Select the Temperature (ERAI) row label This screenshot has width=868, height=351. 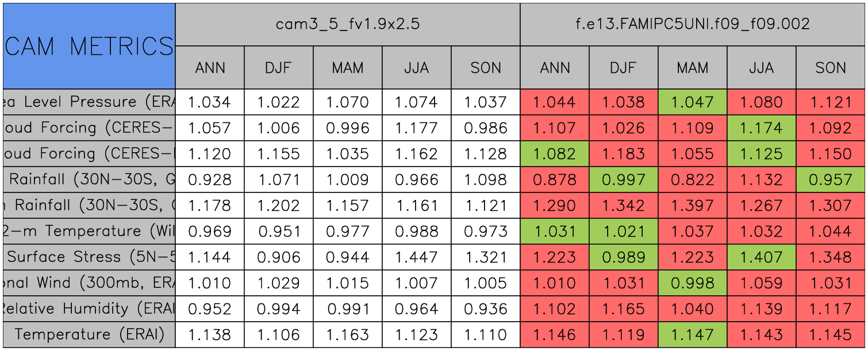89,335
